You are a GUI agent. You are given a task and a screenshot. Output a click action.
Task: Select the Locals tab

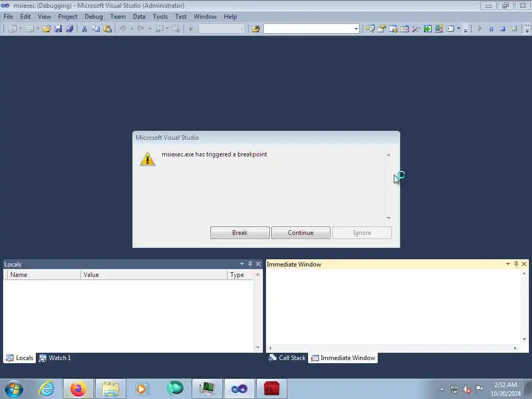pyautogui.click(x=20, y=358)
